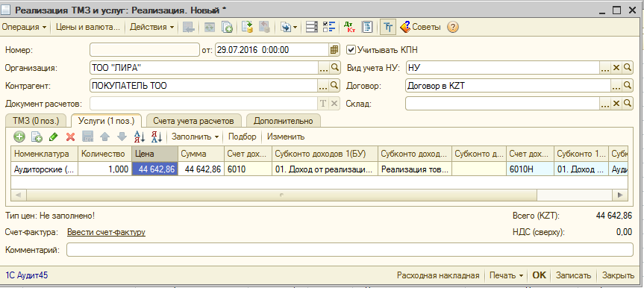Click the refresh document toolbar icon
Image resolution: width=644 pixels, height=288 pixels.
click(210, 27)
